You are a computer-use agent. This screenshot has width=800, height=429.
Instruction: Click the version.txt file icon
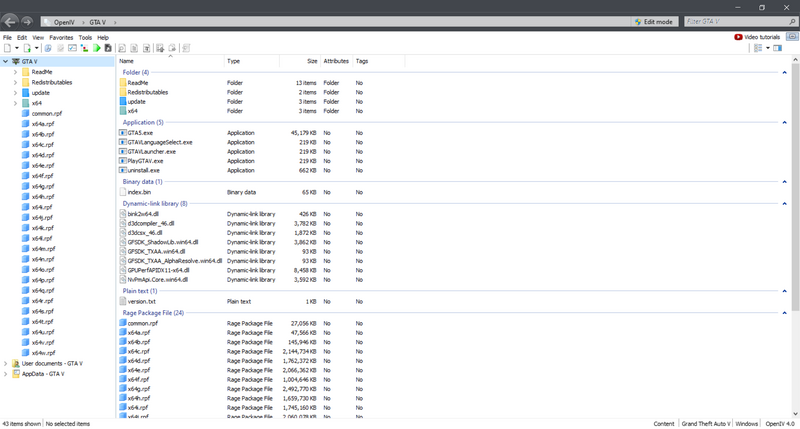click(x=122, y=301)
